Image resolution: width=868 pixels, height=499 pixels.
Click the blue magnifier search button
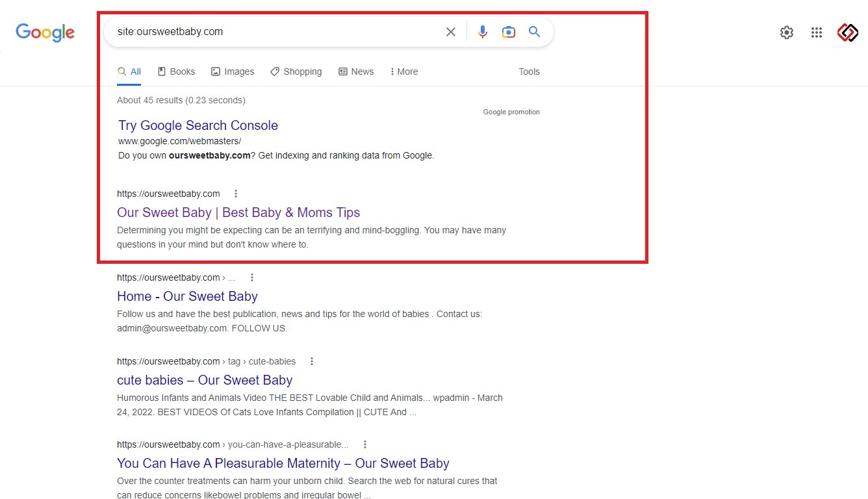pyautogui.click(x=535, y=32)
